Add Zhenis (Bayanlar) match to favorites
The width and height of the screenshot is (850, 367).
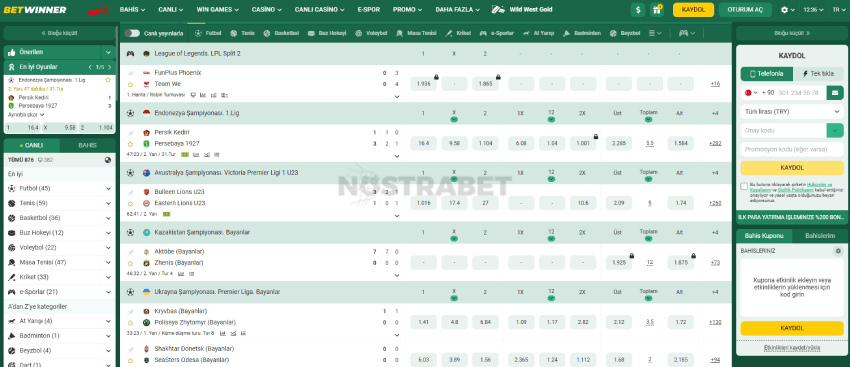(x=130, y=263)
